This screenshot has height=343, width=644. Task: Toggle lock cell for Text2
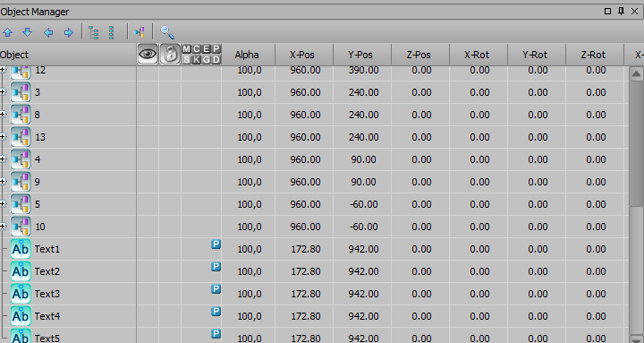(x=170, y=271)
